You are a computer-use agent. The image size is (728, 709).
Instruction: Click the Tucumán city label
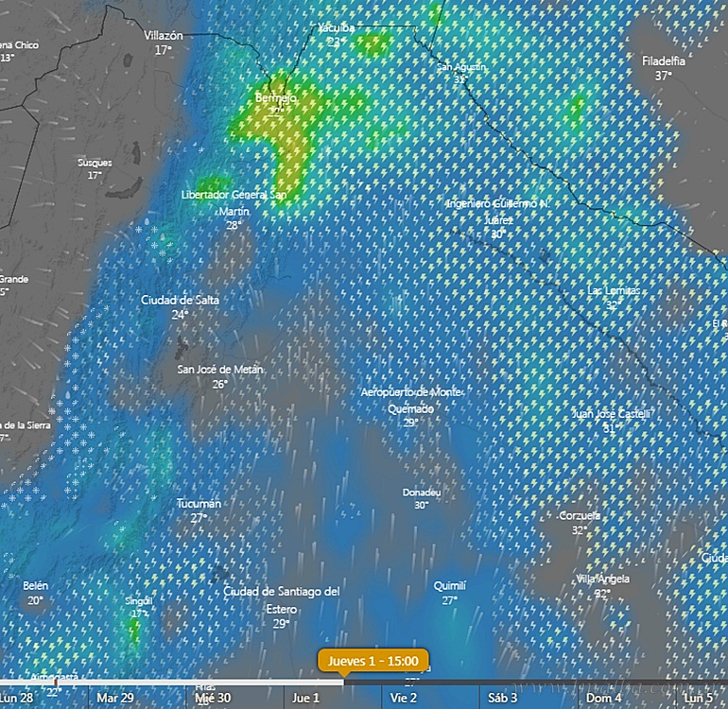(x=199, y=505)
